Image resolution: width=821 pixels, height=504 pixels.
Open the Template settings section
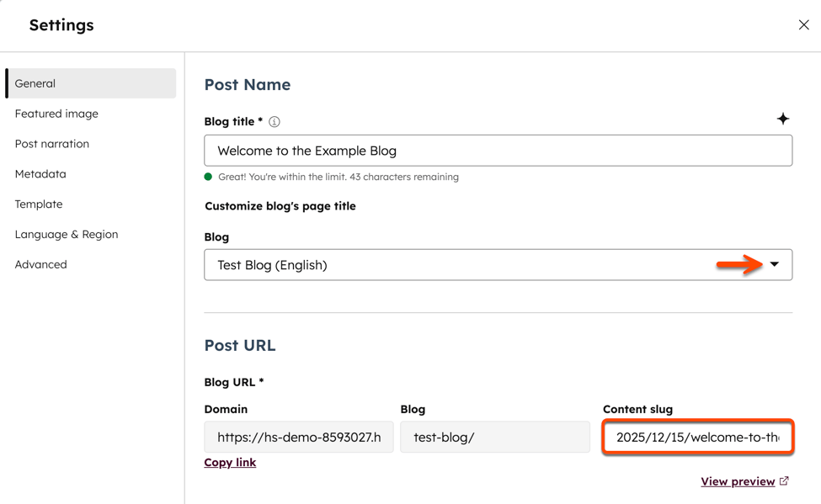[x=39, y=204]
